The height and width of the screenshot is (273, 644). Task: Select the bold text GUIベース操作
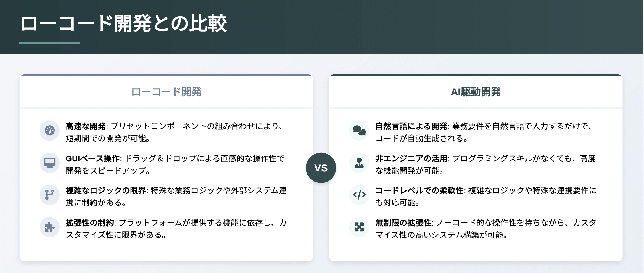pyautogui.click(x=93, y=158)
